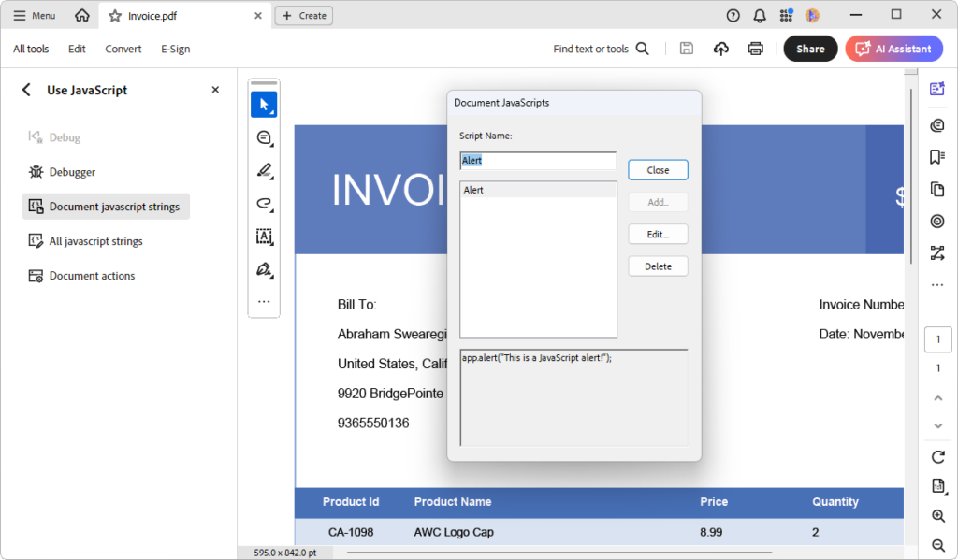
Task: Print the document with printer icon
Action: point(756,49)
